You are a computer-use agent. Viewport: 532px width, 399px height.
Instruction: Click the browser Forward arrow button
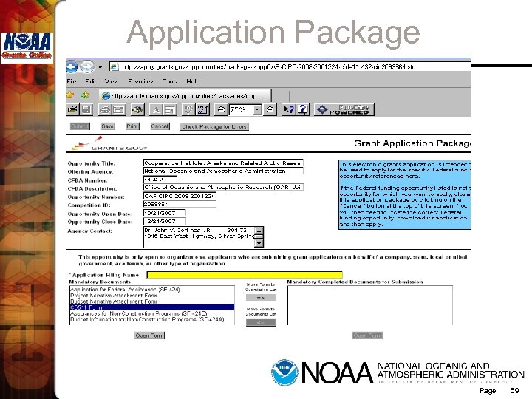pyautogui.click(x=87, y=66)
